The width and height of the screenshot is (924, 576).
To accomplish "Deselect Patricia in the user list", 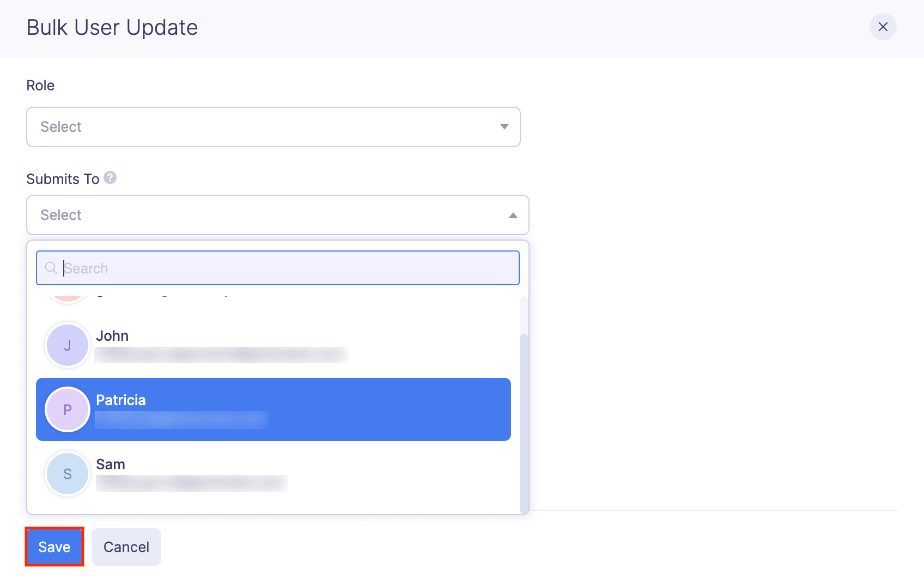I will 272,409.
